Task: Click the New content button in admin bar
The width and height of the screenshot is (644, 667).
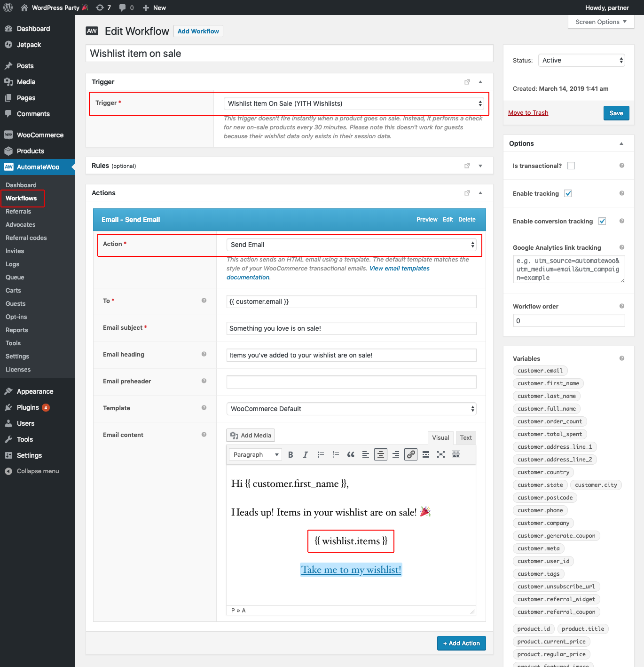Action: (x=154, y=8)
